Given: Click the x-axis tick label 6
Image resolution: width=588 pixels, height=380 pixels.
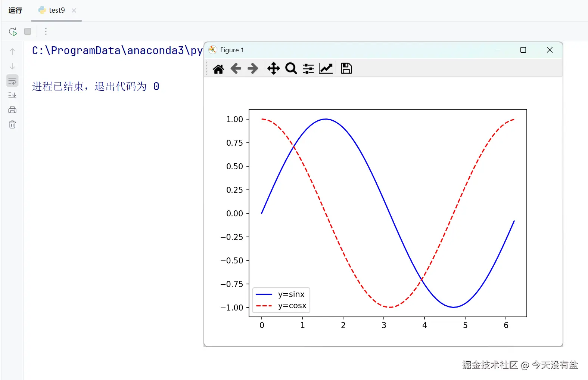Looking at the screenshot, I should click(506, 325).
